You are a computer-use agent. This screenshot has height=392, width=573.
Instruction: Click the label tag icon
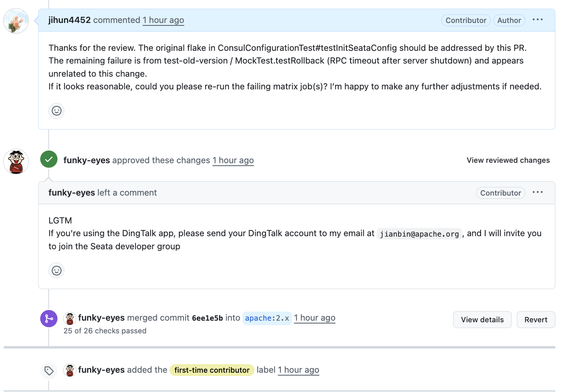click(49, 371)
